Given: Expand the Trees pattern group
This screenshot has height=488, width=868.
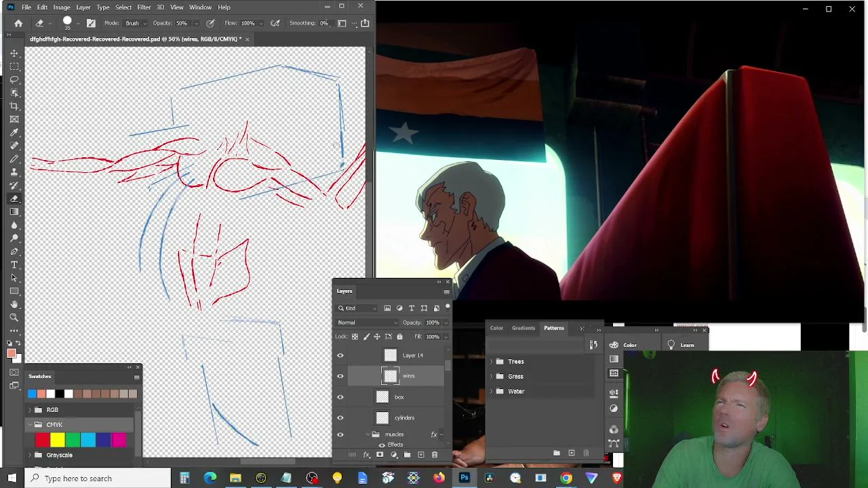Looking at the screenshot, I should (x=491, y=362).
